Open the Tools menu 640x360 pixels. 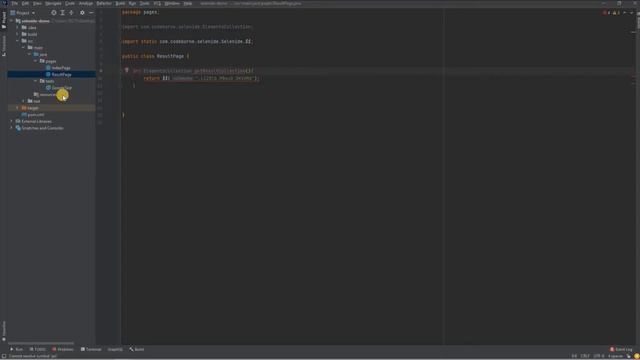tap(144, 3)
